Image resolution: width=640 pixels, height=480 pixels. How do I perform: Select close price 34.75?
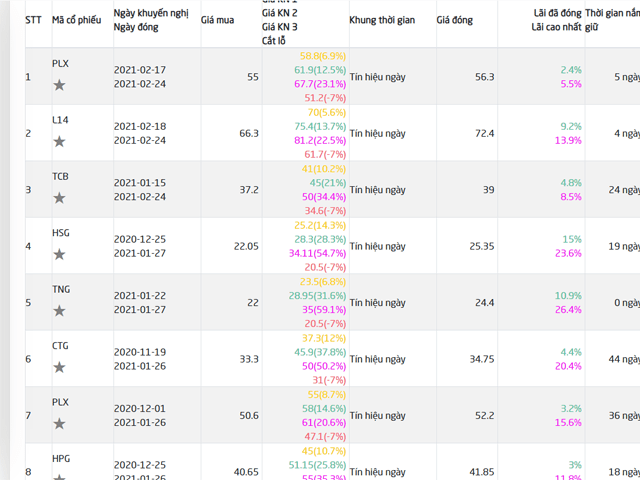pyautogui.click(x=482, y=359)
